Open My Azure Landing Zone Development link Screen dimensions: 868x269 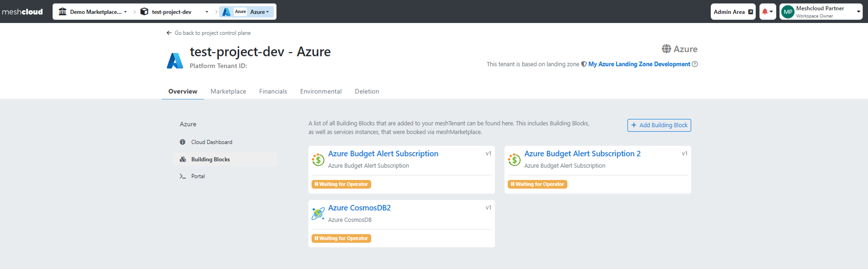pos(639,64)
